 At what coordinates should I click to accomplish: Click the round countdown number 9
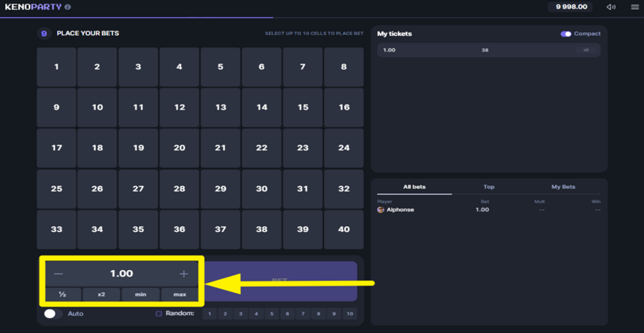[44, 34]
